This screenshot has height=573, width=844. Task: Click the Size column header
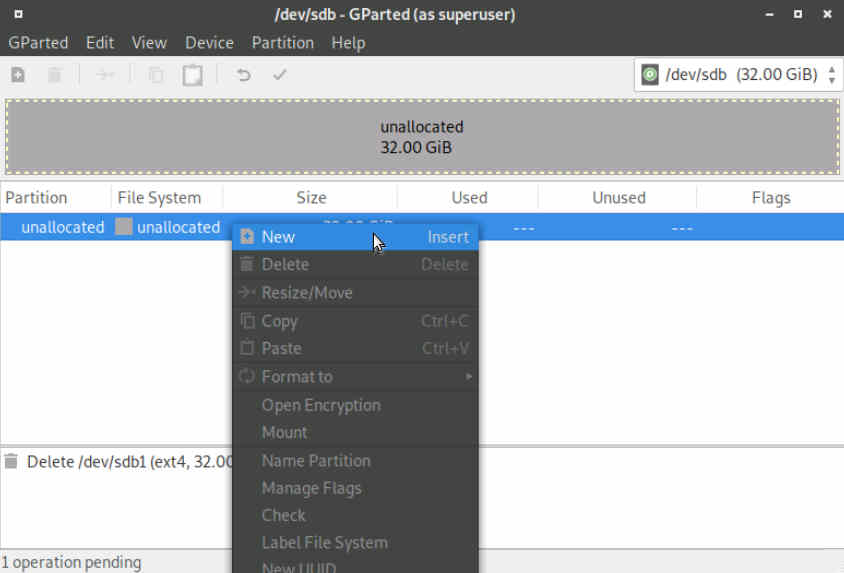311,197
